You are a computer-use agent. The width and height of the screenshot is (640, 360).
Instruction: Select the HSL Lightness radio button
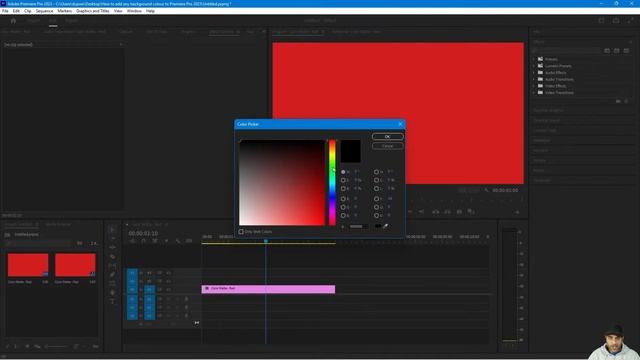coord(376,189)
